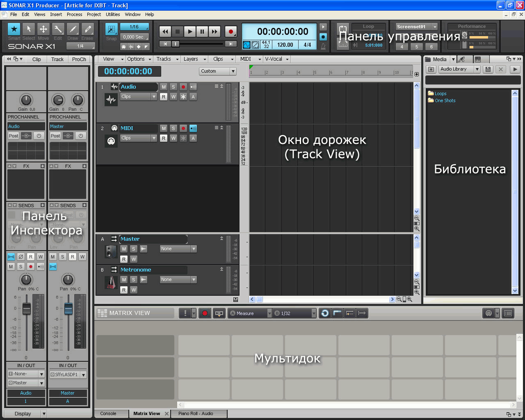Click the Metronome bus icon

coord(111,283)
